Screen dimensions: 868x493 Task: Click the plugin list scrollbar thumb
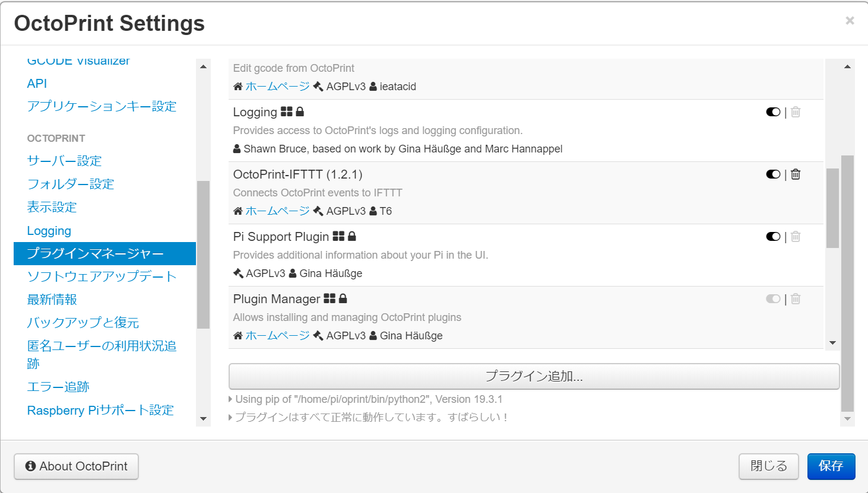(x=832, y=208)
